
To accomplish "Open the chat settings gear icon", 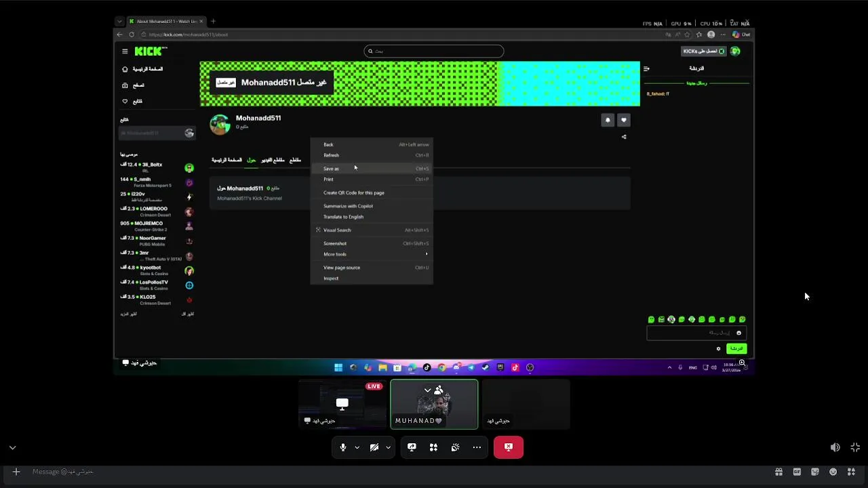I will [718, 348].
